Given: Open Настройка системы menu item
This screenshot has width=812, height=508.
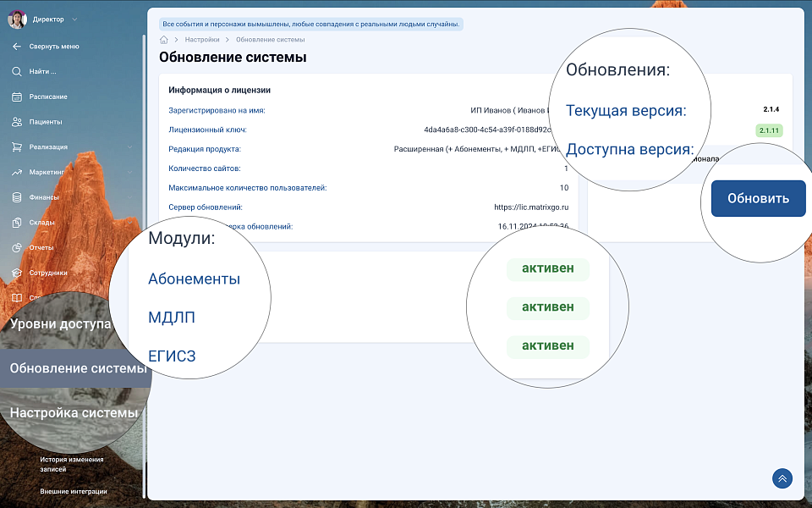Looking at the screenshot, I should click(x=74, y=412).
